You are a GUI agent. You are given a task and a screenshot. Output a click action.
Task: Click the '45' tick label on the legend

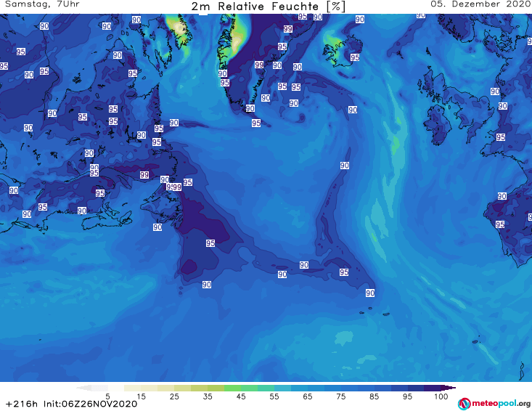(241, 396)
